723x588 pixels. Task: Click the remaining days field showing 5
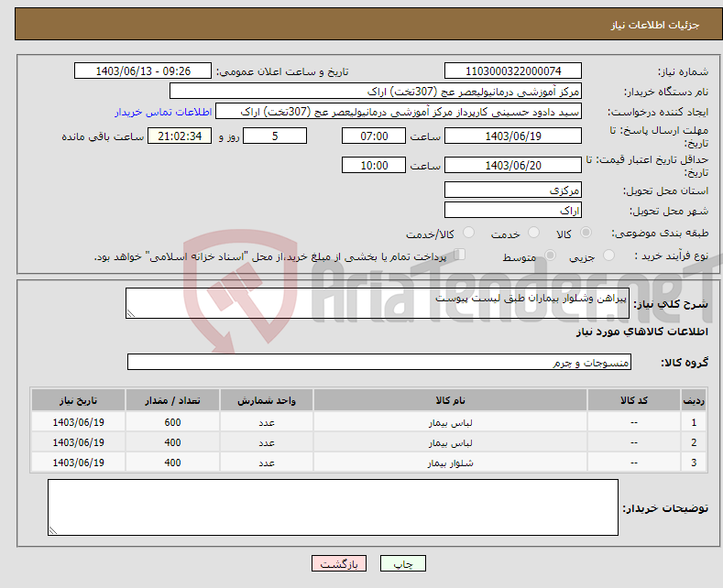click(275, 136)
